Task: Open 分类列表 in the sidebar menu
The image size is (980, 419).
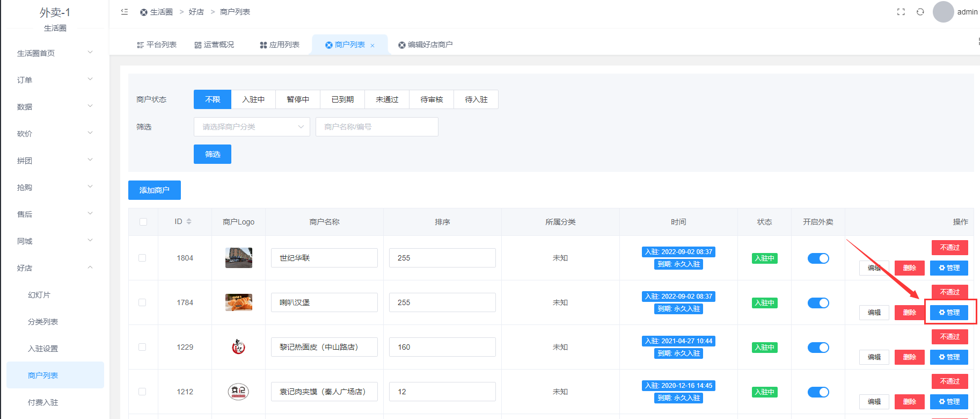Action: click(43, 322)
